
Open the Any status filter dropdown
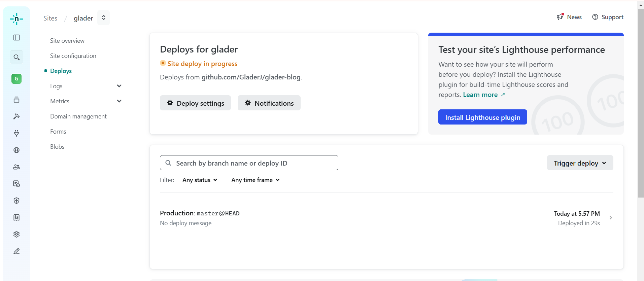200,180
